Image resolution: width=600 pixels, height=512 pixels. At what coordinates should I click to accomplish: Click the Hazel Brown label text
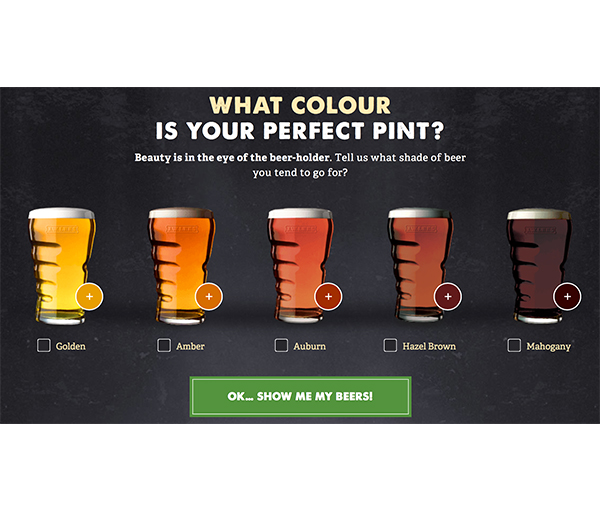(429, 346)
